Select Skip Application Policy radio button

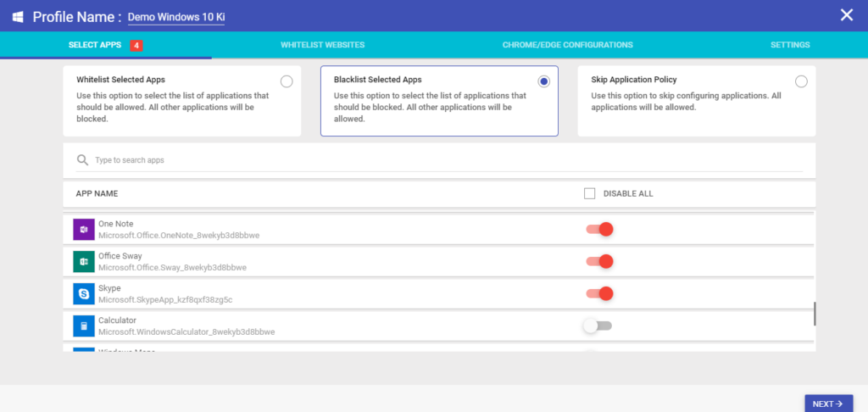pyautogui.click(x=801, y=81)
